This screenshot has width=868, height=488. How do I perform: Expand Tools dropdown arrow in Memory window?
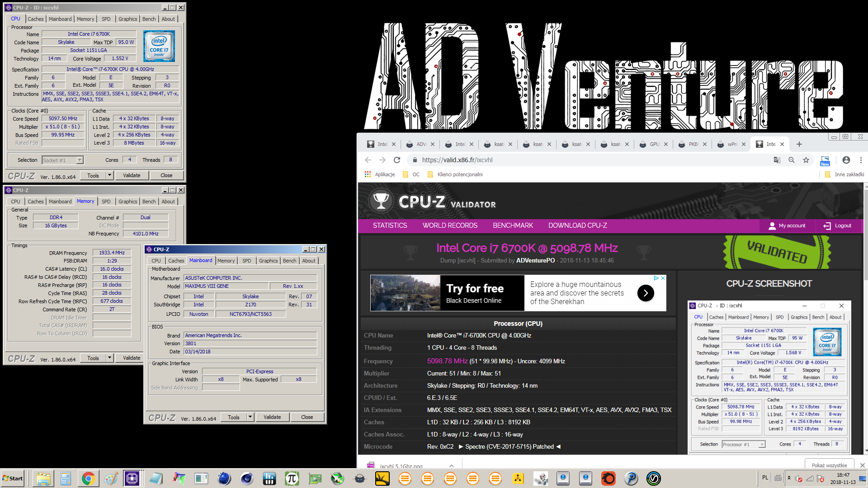tap(109, 358)
